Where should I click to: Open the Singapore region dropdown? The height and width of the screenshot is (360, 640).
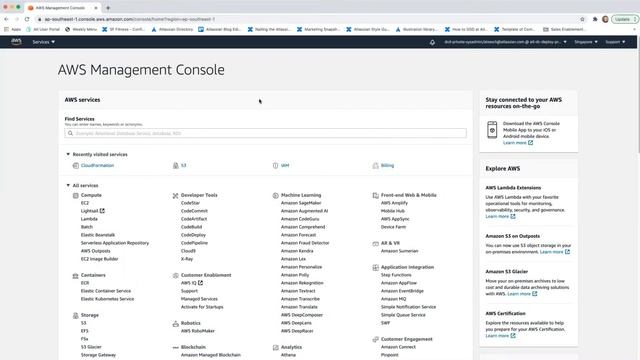pyautogui.click(x=586, y=42)
